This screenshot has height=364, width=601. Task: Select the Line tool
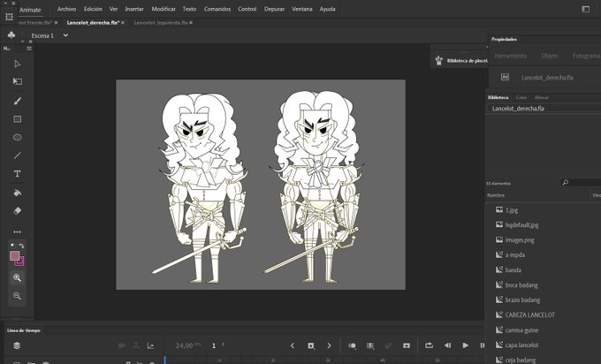[x=18, y=155]
